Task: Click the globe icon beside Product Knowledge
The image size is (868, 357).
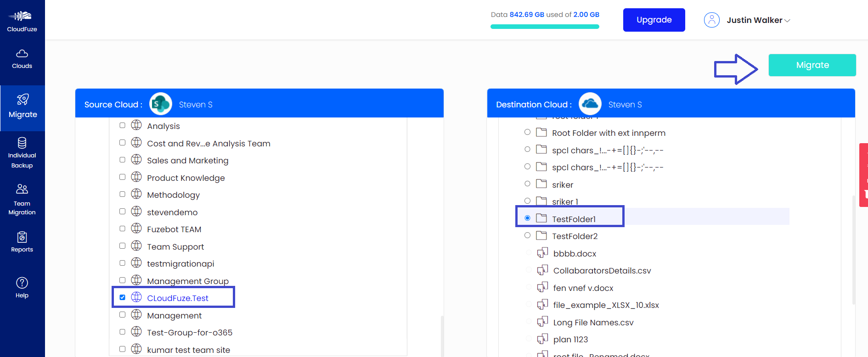Action: point(136,177)
